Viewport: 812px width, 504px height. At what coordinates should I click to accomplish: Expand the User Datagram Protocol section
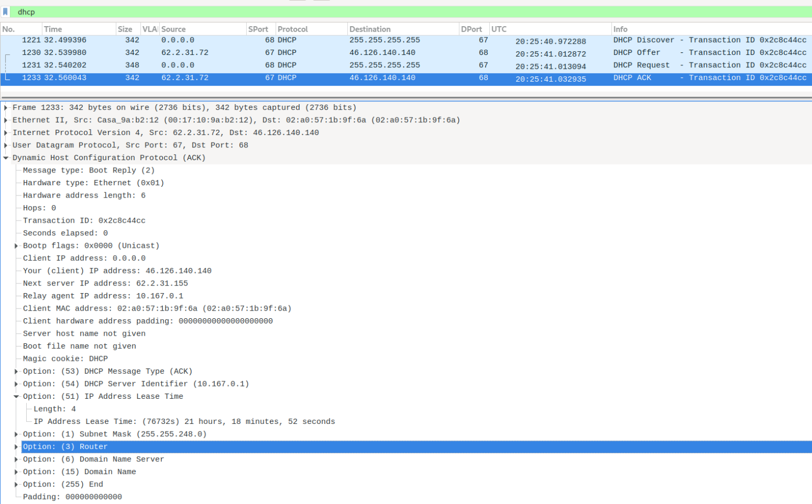pos(6,145)
